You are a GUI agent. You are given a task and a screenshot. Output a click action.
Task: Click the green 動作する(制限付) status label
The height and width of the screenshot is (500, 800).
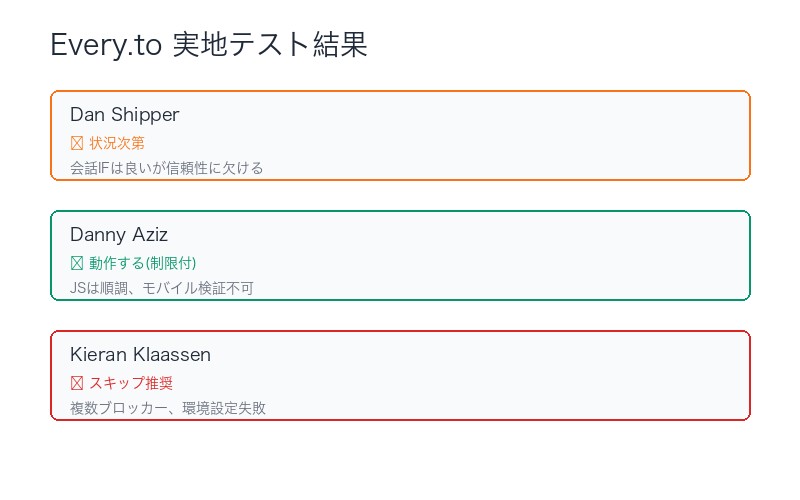(x=142, y=263)
